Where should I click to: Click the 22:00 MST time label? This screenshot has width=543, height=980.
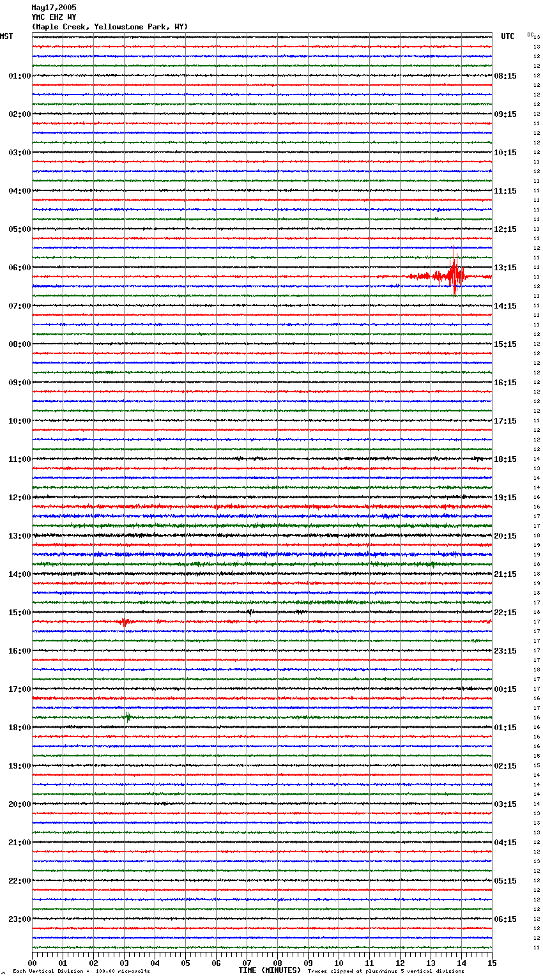[20, 881]
